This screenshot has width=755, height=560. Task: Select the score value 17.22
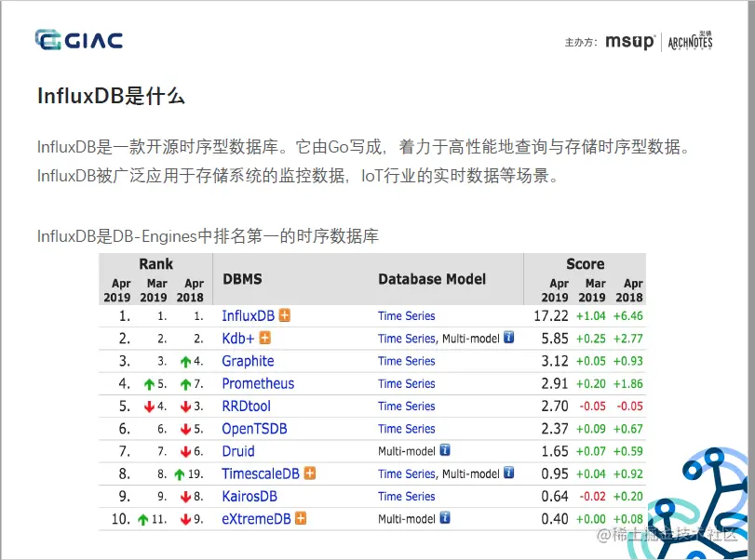pyautogui.click(x=551, y=316)
